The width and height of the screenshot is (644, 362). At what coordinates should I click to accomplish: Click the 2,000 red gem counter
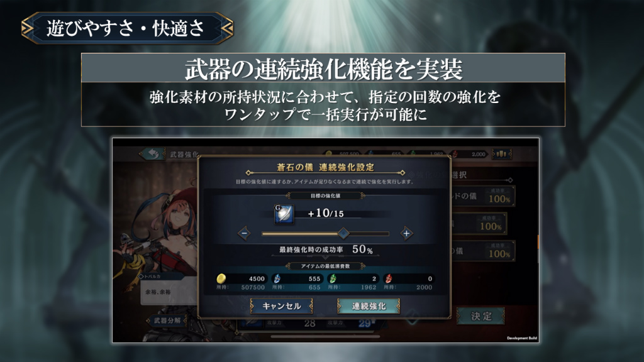(470, 155)
